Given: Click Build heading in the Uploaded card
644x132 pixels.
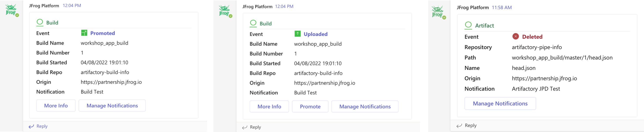Looking at the screenshot, I should (x=265, y=24).
